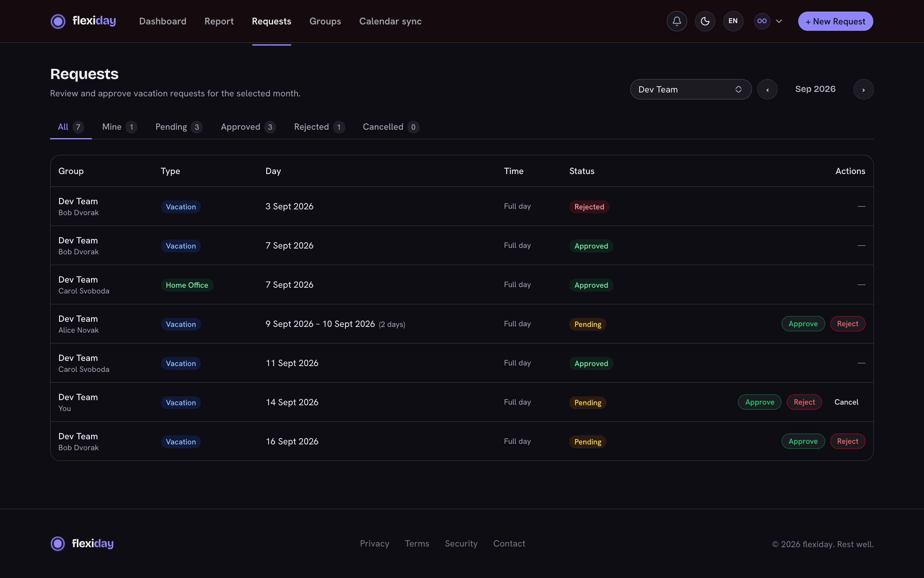
Task: Open the Security footer link
Action: (x=461, y=544)
